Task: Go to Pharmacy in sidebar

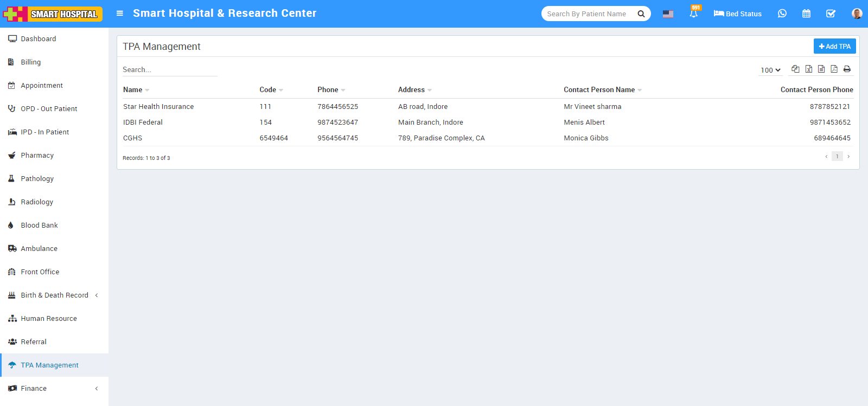Action: [x=37, y=155]
